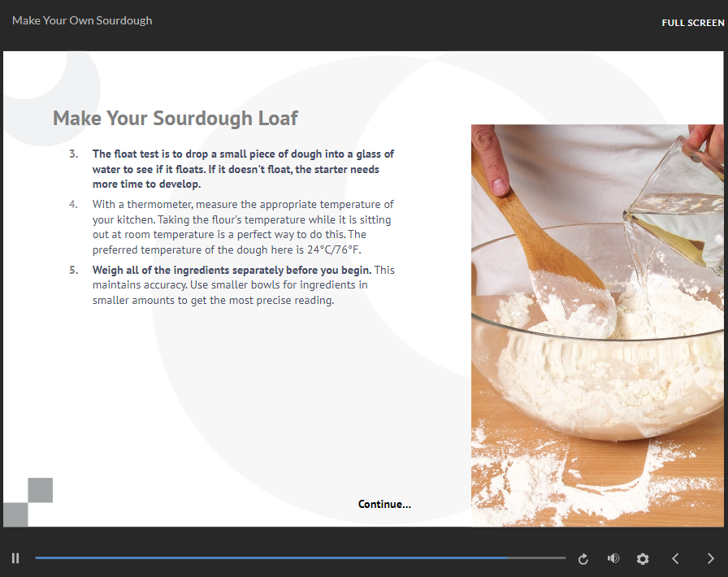Click the bold text "Weigh all of the ingredients separately before you begin."
The image size is (728, 577).
pyautogui.click(x=232, y=270)
